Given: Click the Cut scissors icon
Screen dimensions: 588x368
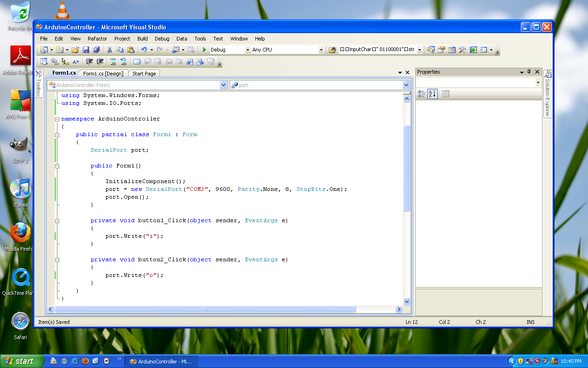Looking at the screenshot, I should tap(109, 50).
